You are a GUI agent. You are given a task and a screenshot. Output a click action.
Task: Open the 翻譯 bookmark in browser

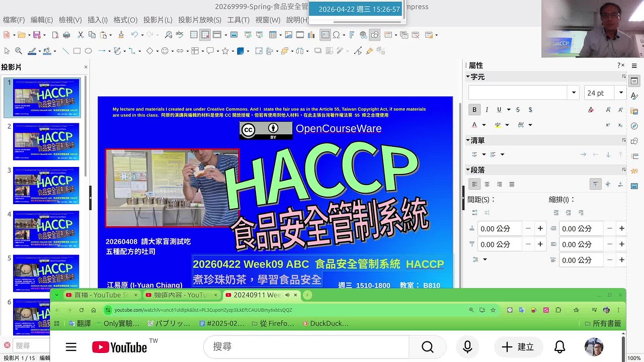(80, 323)
